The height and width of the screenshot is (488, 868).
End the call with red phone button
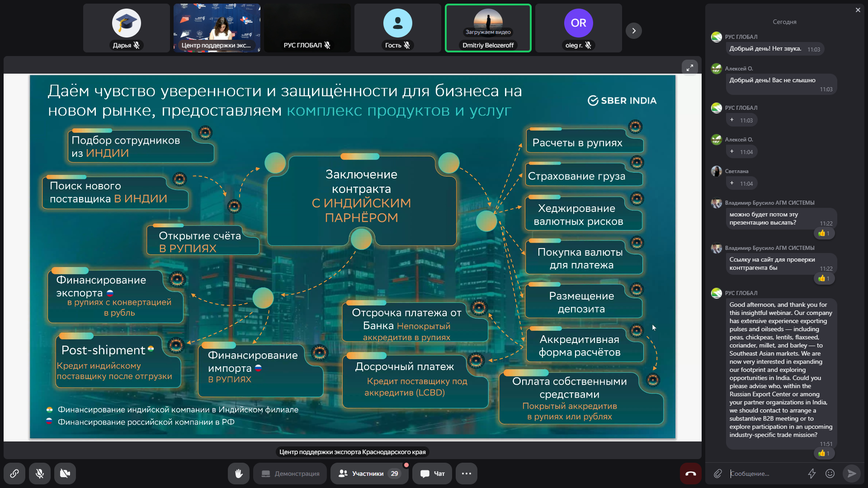[691, 474]
